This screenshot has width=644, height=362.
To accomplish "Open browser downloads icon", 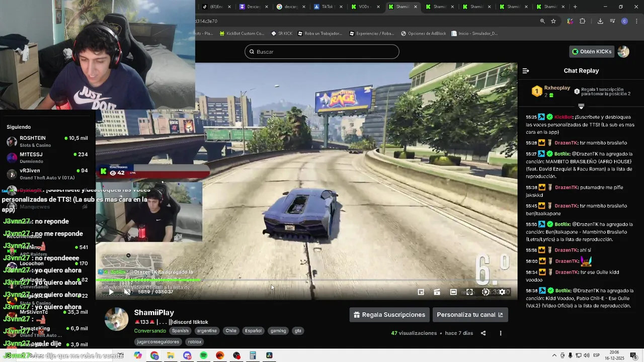I will pos(600,21).
